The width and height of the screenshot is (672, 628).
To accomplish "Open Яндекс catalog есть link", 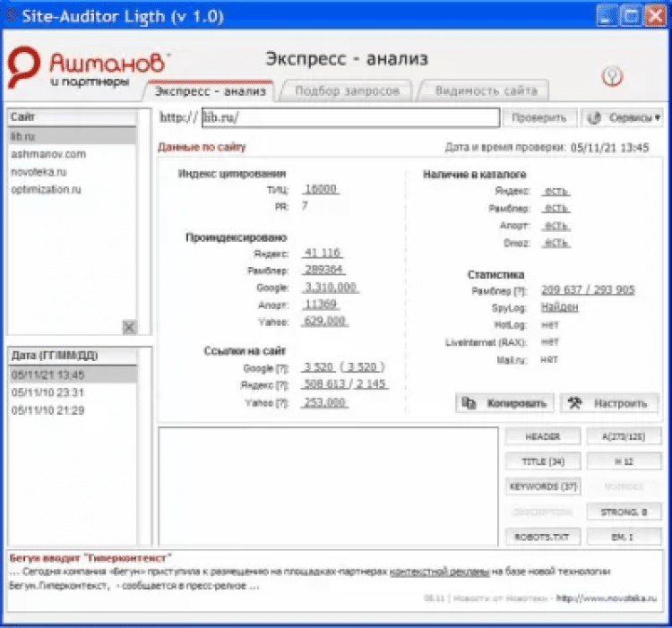I will pos(556,191).
